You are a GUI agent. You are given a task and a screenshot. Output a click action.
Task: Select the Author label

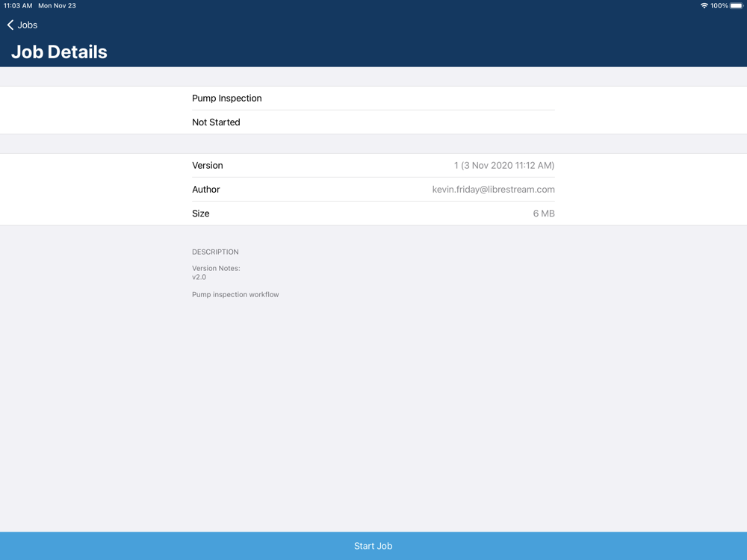point(206,189)
